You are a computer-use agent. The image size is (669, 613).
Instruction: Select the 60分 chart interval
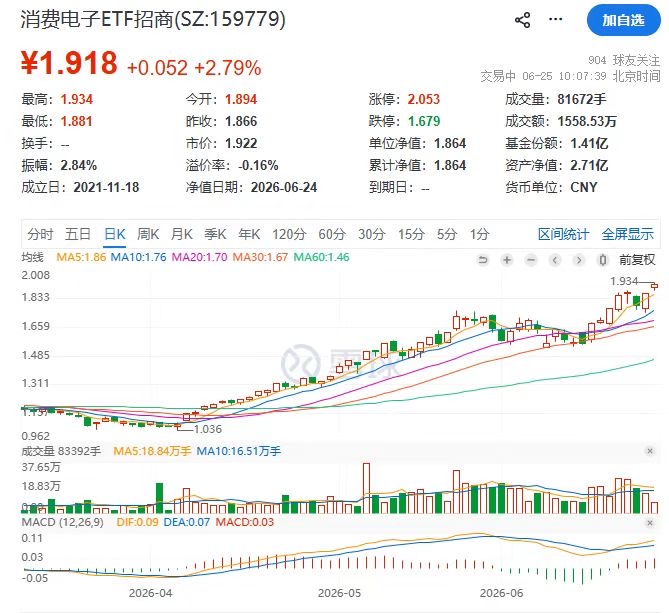coord(332,234)
